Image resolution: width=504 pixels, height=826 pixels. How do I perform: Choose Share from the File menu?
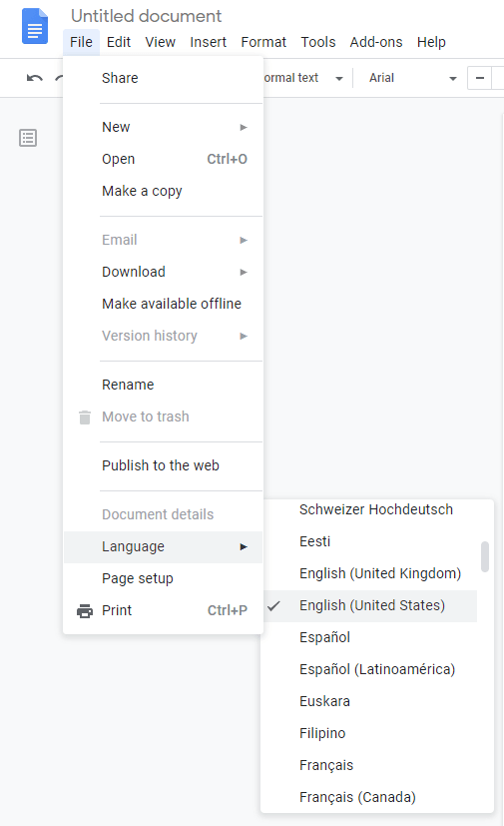(163, 78)
